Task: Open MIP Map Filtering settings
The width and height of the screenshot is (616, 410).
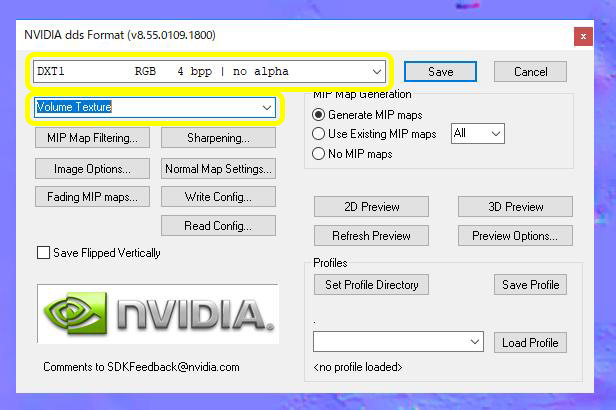Action: point(92,138)
